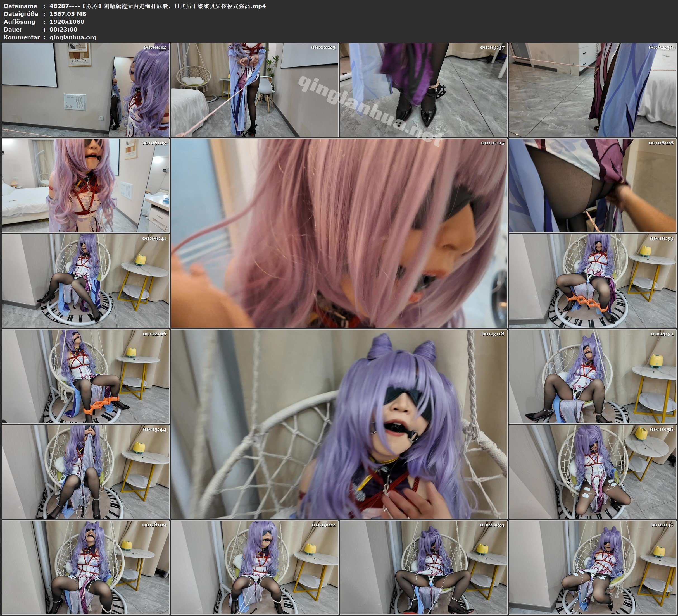This screenshot has height=616, width=678.
Task: Click the frame labeled 00:04:50
Action: [593, 90]
